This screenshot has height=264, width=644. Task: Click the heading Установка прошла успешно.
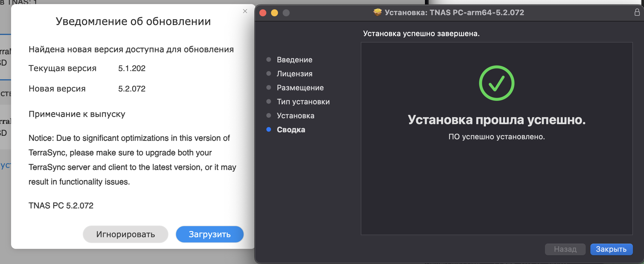coord(497,120)
